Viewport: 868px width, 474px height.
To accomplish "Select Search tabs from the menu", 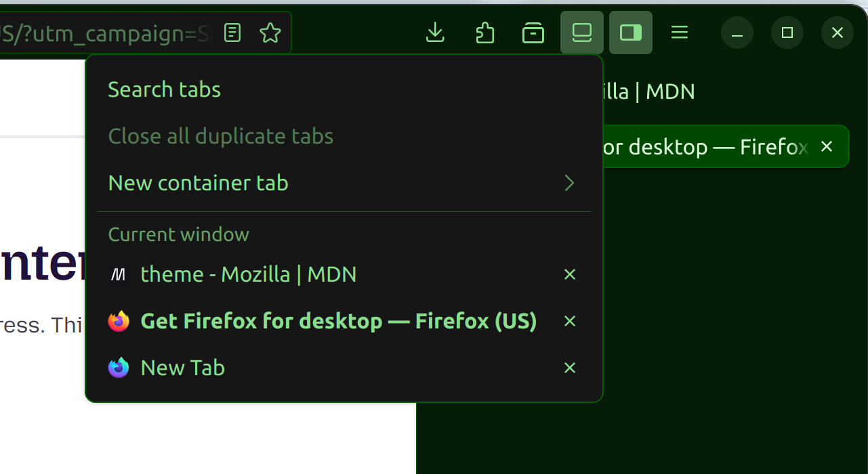I will point(165,89).
